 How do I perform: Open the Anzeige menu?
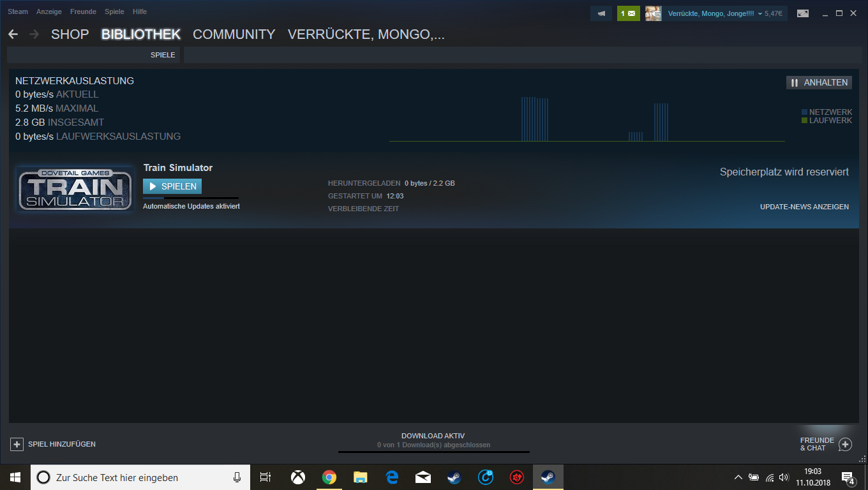(x=49, y=11)
